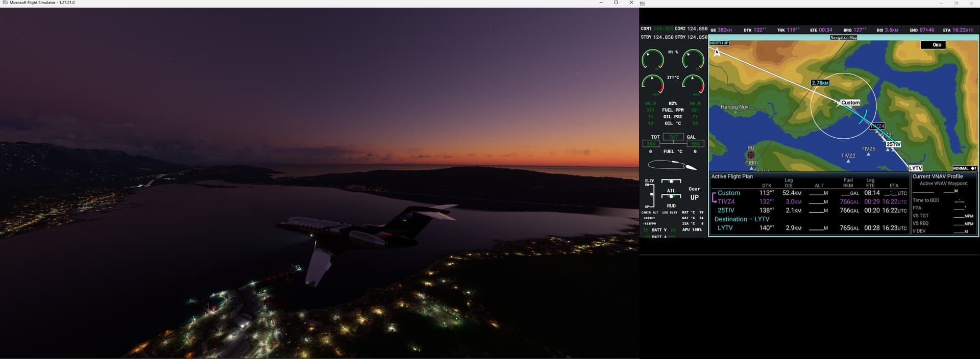Select the Custom waypoint row in flight plan
The height and width of the screenshot is (359, 980).
click(728, 193)
